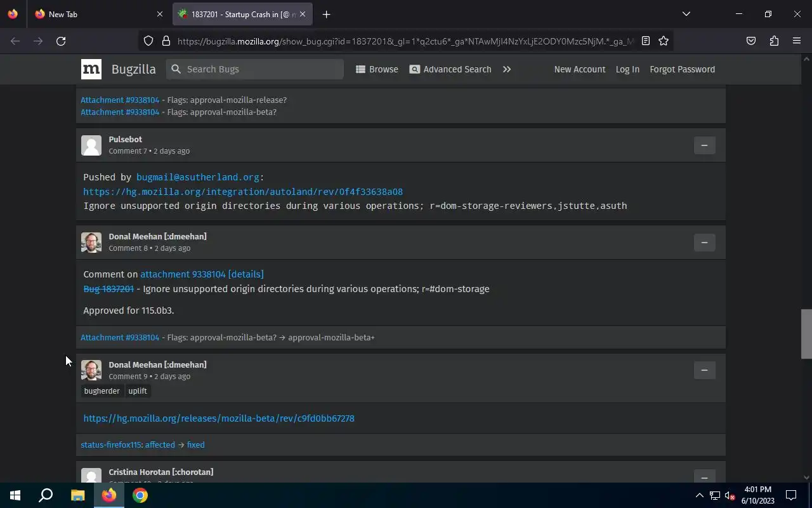Select the 1837201 Startup Crash tab
This screenshot has height=508, width=812.
243,14
